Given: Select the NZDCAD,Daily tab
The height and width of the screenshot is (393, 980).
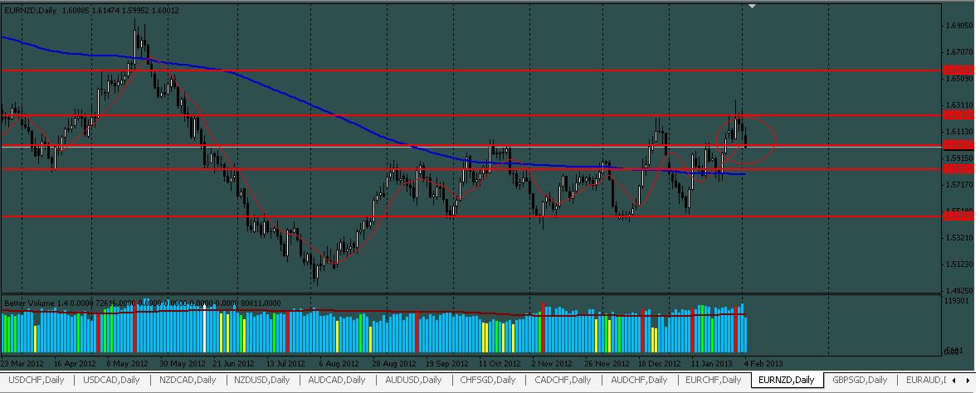Looking at the screenshot, I should click(x=188, y=380).
